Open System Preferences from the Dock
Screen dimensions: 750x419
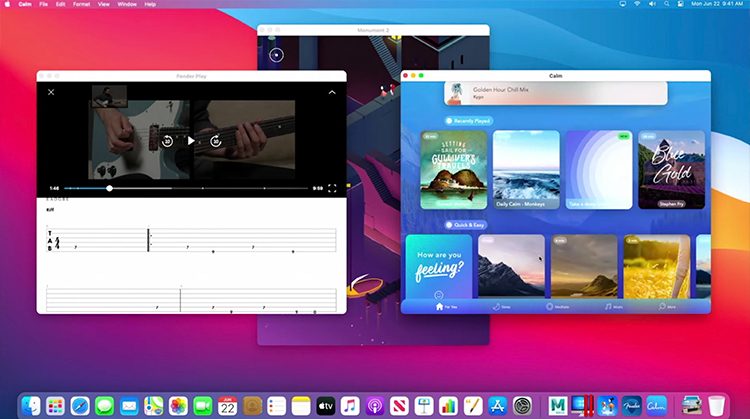point(522,406)
